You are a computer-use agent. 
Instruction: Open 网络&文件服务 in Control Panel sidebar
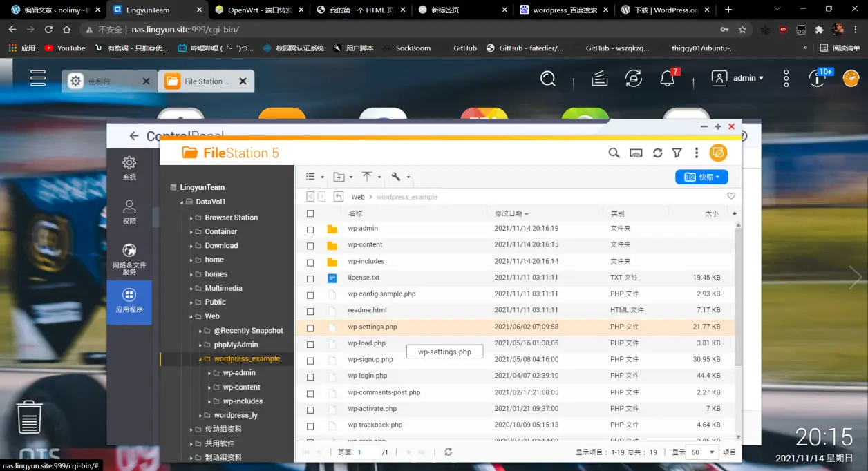(129, 259)
